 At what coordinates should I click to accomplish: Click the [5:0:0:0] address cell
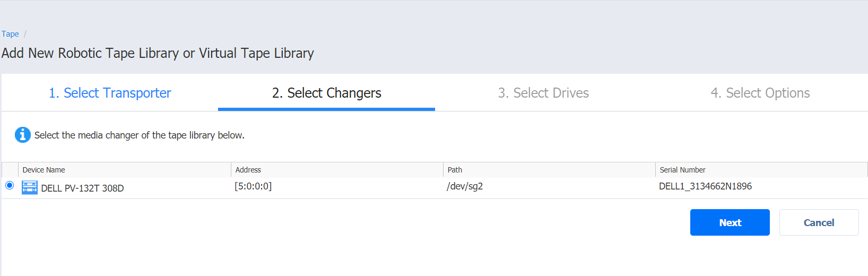click(x=253, y=186)
